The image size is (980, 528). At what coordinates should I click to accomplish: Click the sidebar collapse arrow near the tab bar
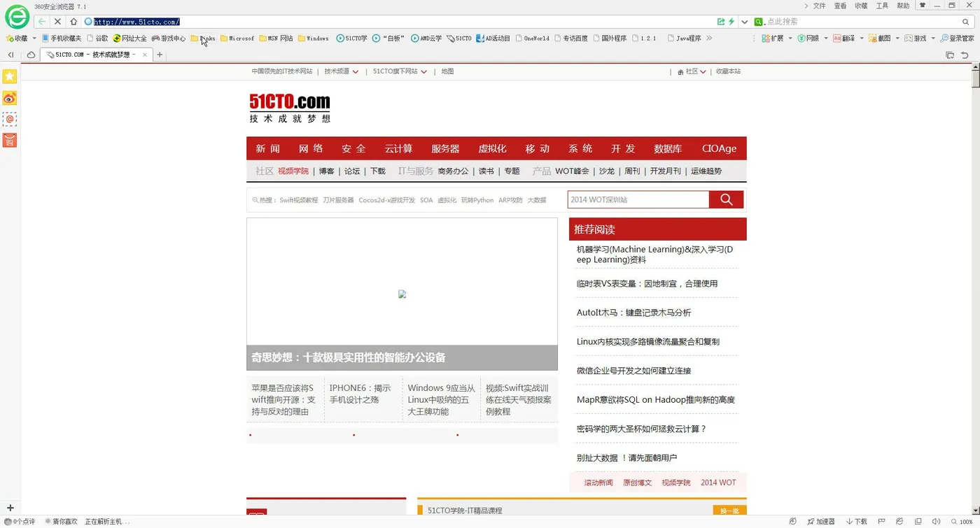(x=10, y=55)
